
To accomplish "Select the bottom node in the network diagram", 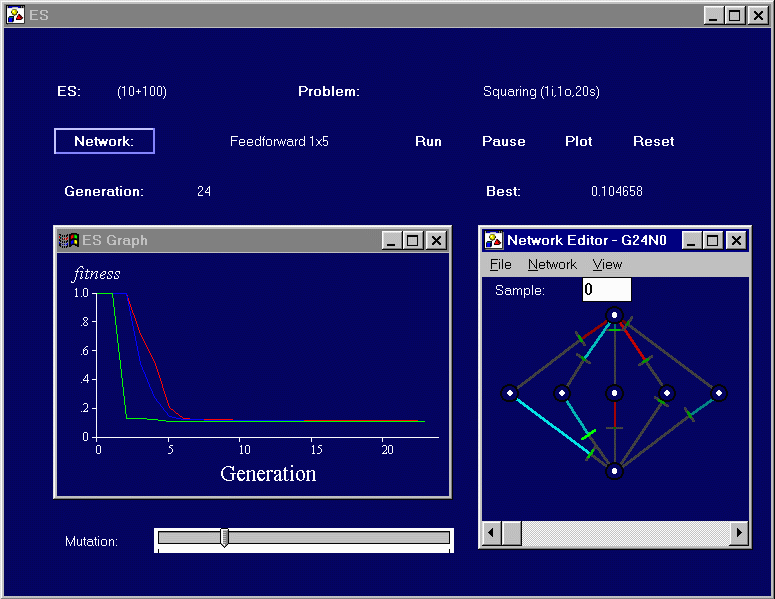I will pyautogui.click(x=615, y=470).
